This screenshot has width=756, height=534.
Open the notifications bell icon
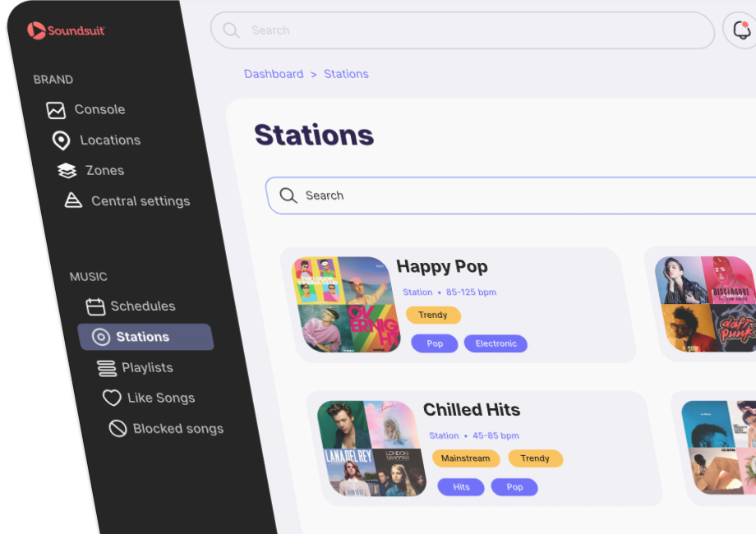742,30
